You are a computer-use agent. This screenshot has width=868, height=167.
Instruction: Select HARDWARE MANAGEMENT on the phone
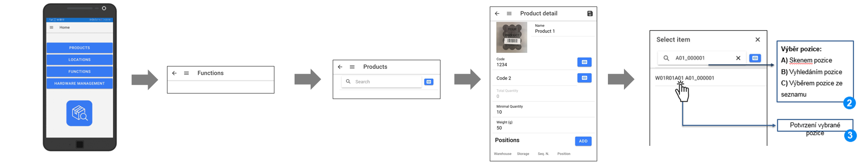80,83
